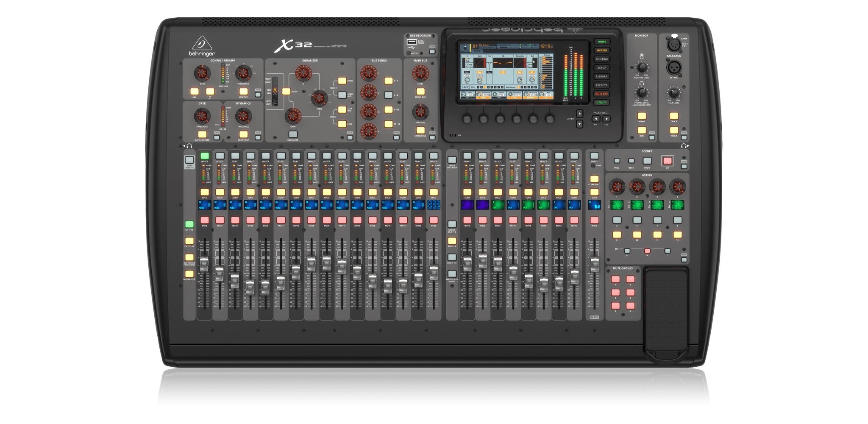Click Bus Sends knob 1
This screenshot has width=868, height=424.
(369, 73)
